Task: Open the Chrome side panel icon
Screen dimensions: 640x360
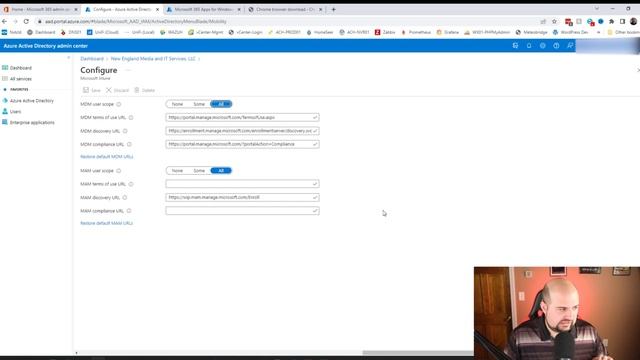Action: point(622,21)
